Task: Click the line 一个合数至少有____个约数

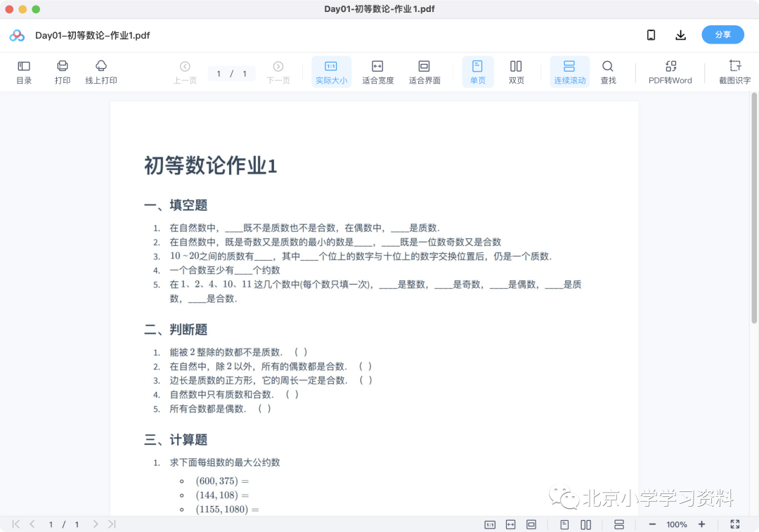Action: (225, 270)
